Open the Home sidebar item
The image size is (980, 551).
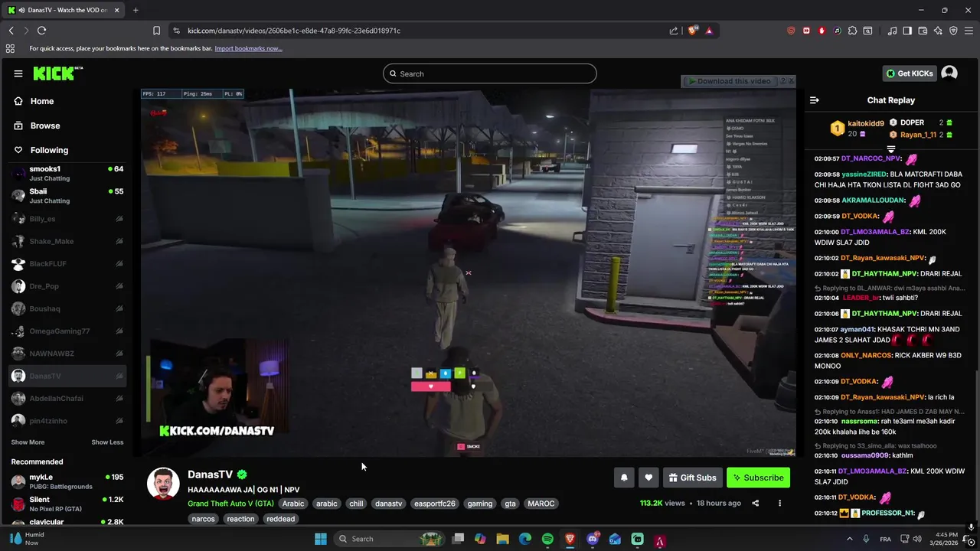(42, 101)
